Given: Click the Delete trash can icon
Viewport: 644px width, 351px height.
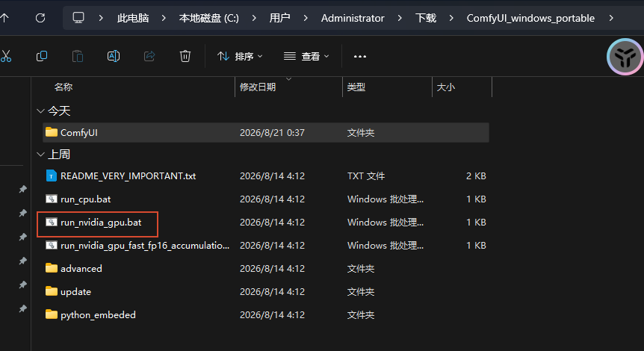Looking at the screenshot, I should click(x=185, y=56).
